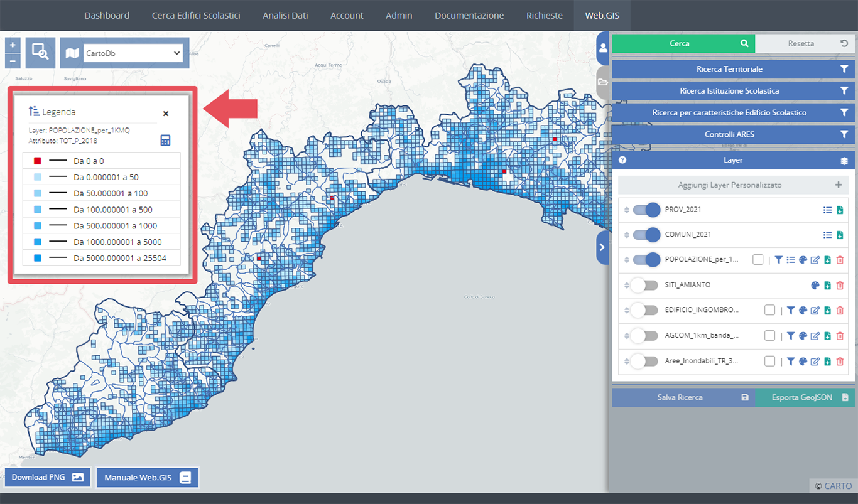Enable the SITI_AMIANTO layer
Viewport: 858px width, 504px height.
[x=646, y=285]
